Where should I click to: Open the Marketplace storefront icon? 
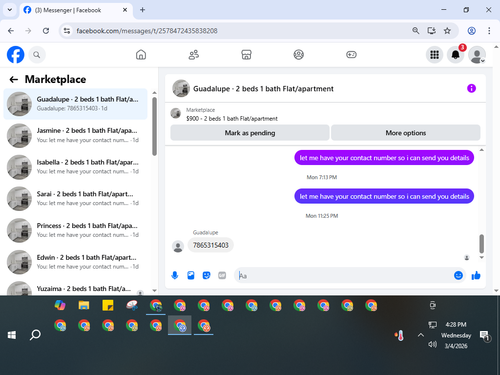(x=246, y=55)
